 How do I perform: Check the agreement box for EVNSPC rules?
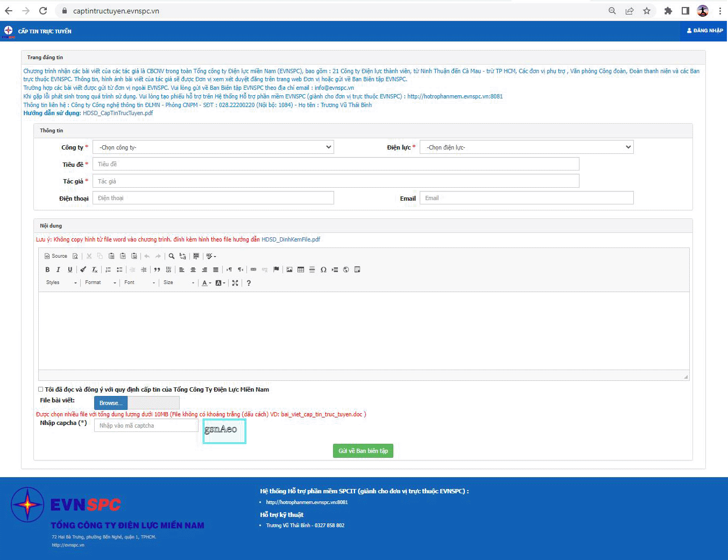[x=40, y=389]
